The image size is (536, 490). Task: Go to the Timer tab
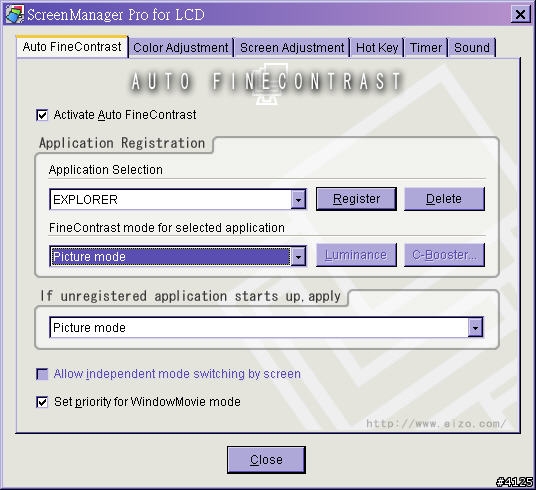coord(426,48)
